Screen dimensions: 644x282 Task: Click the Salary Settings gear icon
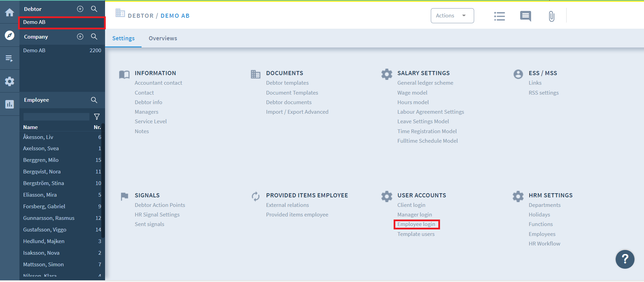387,74
